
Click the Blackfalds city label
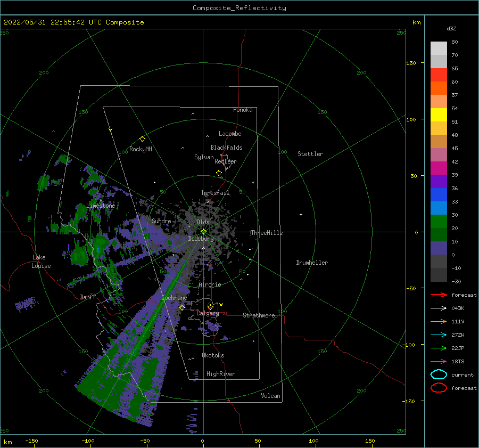coord(226,148)
